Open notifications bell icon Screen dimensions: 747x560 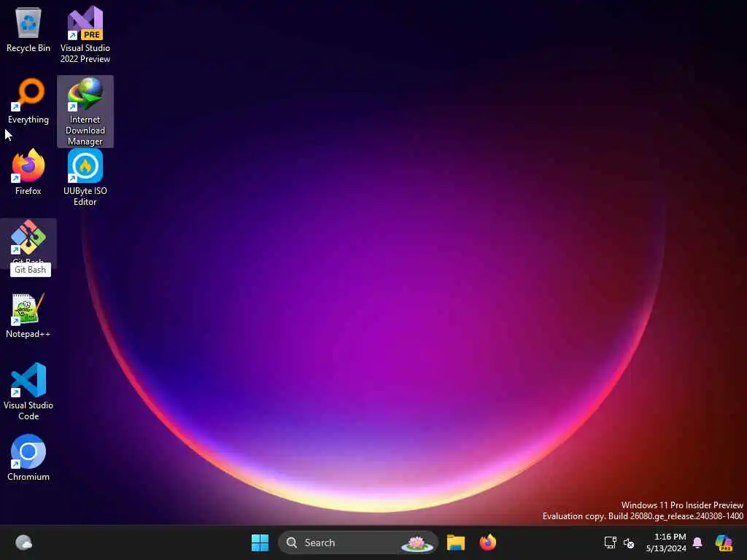(697, 542)
